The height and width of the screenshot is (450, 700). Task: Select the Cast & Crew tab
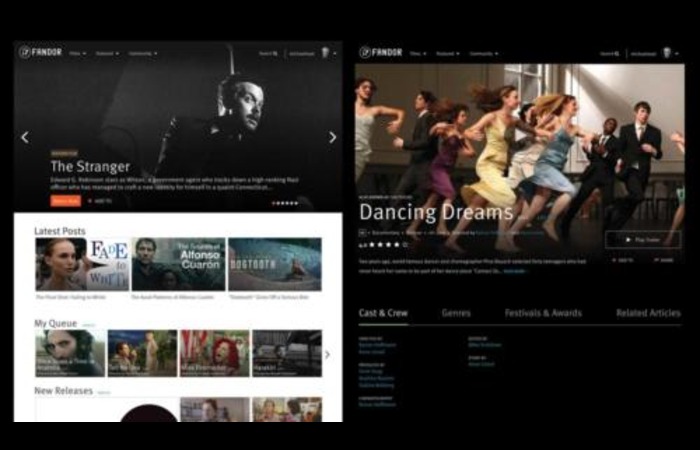383,313
